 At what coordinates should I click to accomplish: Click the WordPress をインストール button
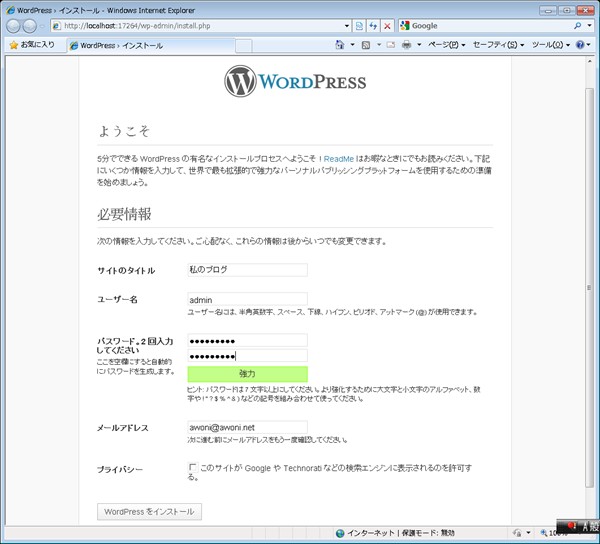pyautogui.click(x=149, y=511)
